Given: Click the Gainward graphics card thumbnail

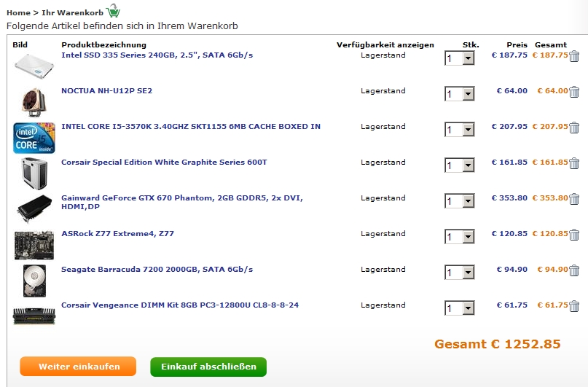Looking at the screenshot, I should pyautogui.click(x=34, y=208).
